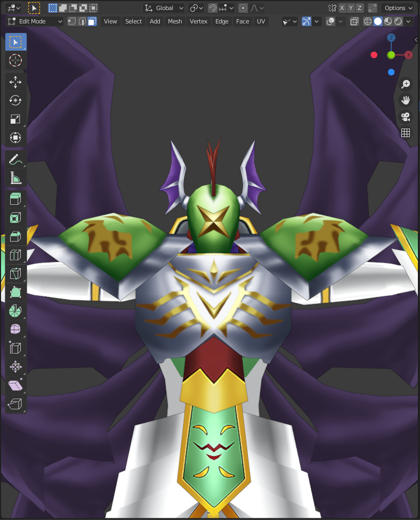Toggle auto merge vertices button
The width and height of the screenshot is (420, 520).
[x=373, y=8]
